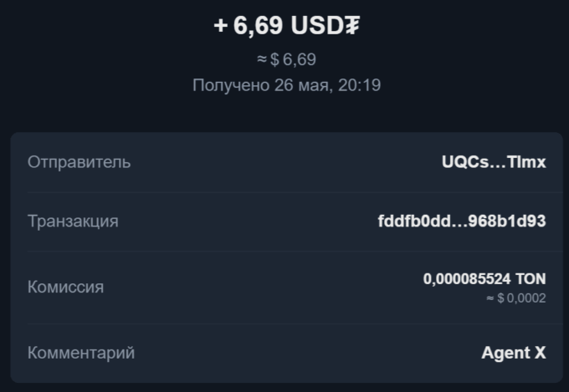Viewport: 569px width, 392px height.
Task: Click the TON ticker in the fee
Action: click(531, 279)
